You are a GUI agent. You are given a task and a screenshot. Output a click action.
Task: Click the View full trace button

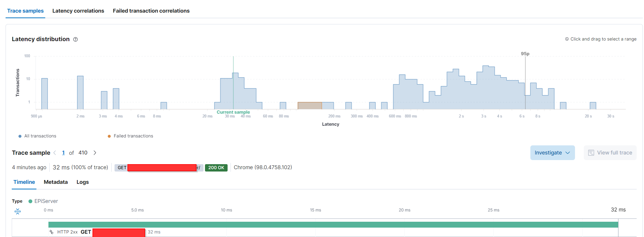[610, 153]
